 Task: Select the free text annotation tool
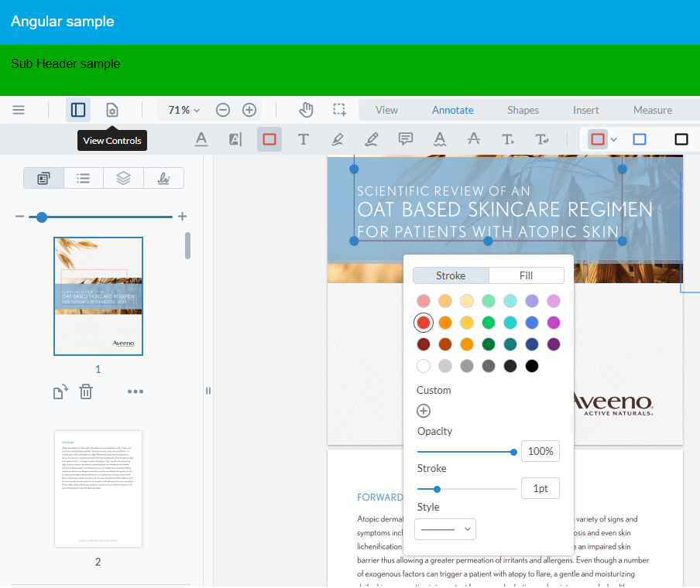[x=304, y=139]
